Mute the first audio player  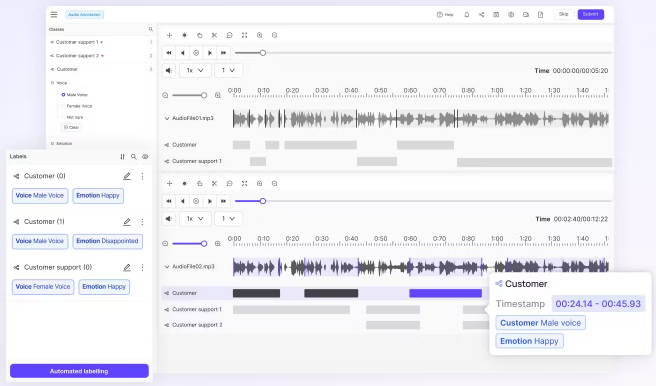[x=169, y=71]
